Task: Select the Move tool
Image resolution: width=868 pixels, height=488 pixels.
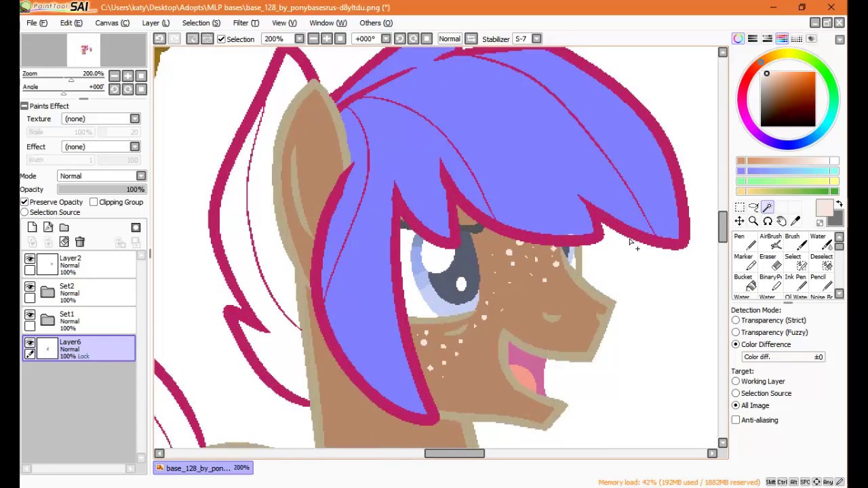Action: (739, 221)
